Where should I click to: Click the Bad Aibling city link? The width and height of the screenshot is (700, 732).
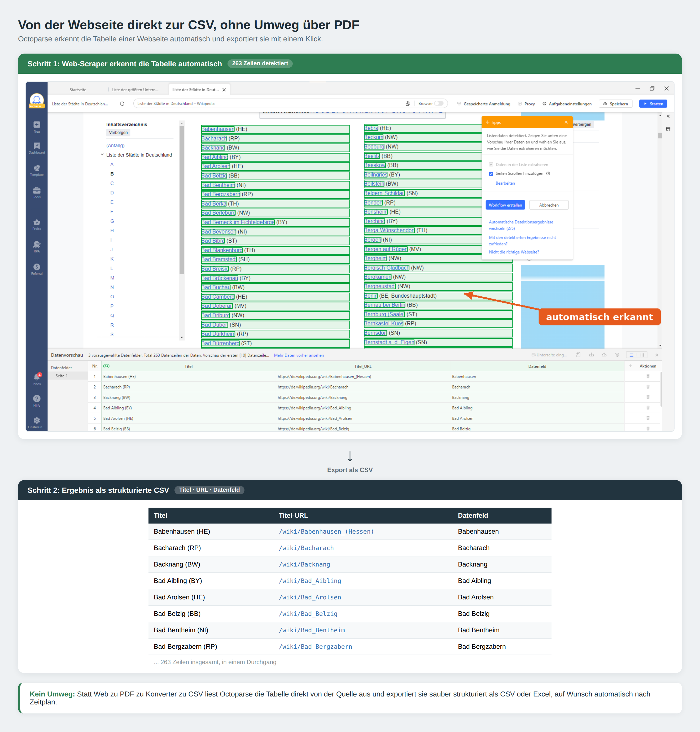click(215, 157)
